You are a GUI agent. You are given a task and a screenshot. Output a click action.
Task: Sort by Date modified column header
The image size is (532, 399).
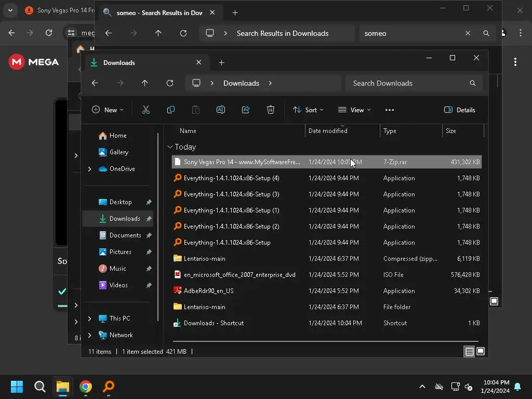[328, 131]
